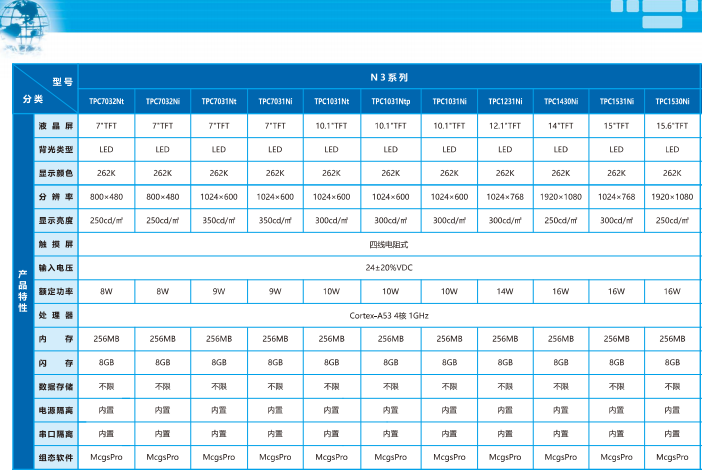Viewport: 702px width, 470px height.
Task: Click the TPC1231Ni model header
Action: click(x=504, y=101)
